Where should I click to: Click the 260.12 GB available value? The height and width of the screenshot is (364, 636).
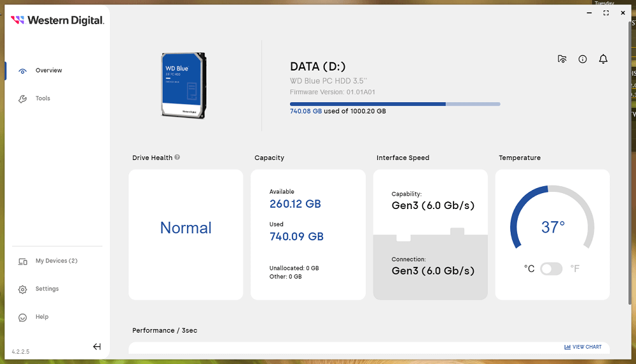coord(295,204)
